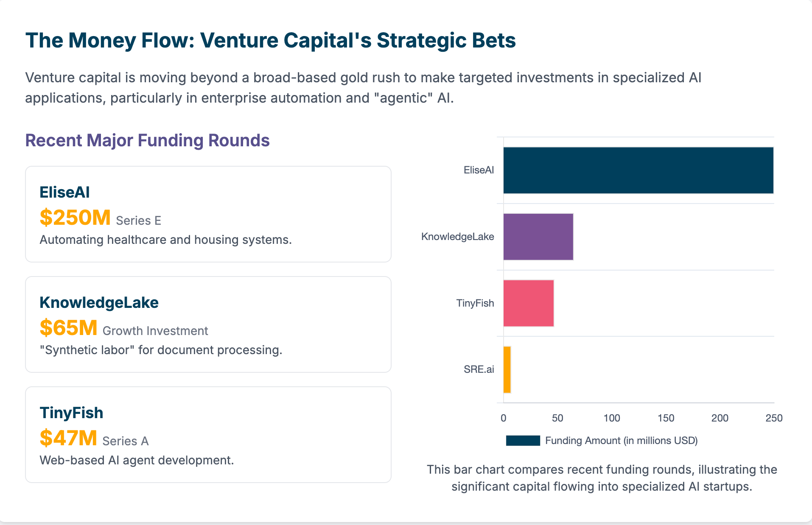Click the Recent Major Funding Rounds heading

(147, 140)
